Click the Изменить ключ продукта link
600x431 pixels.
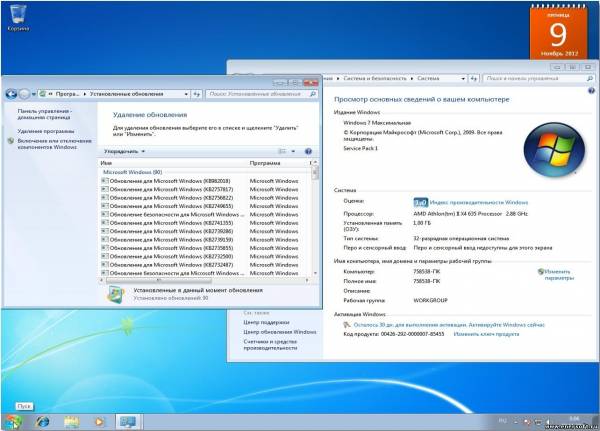point(486,334)
